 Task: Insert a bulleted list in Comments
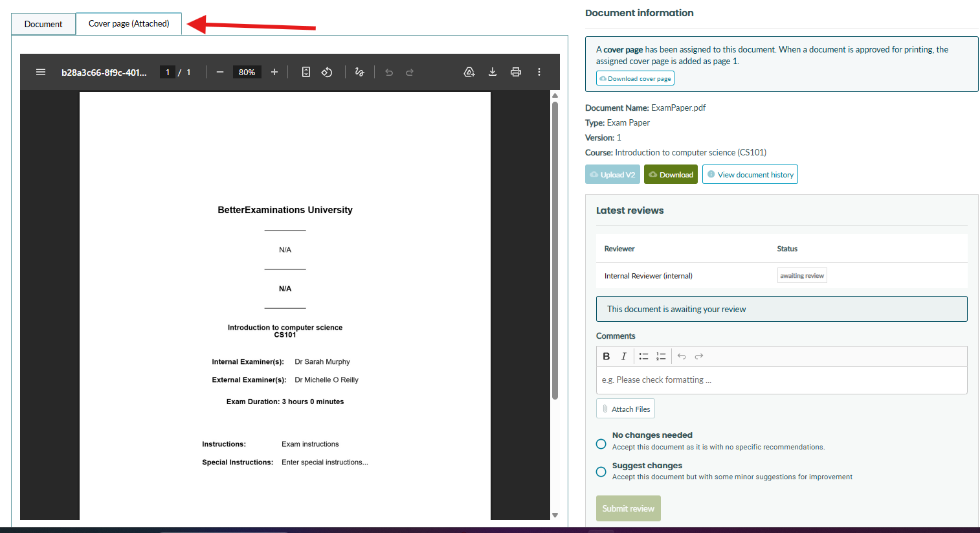(643, 356)
